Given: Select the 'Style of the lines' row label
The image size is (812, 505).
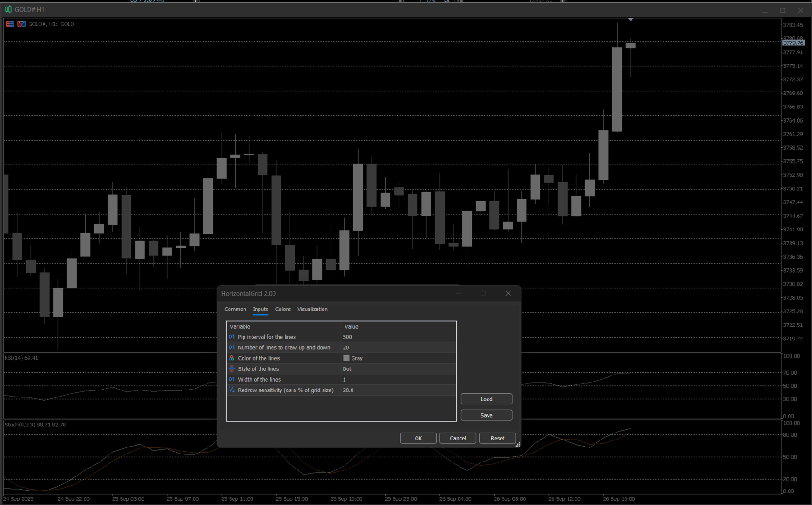Looking at the screenshot, I should point(258,369).
